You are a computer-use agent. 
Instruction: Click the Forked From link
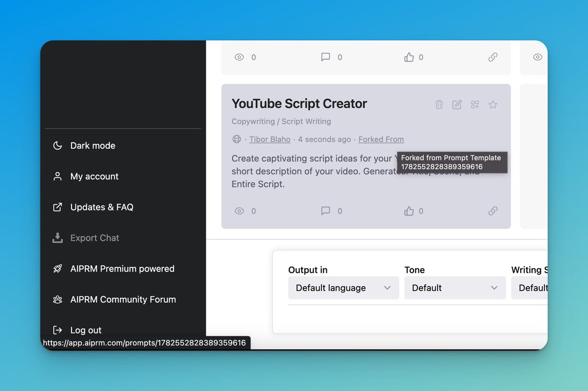(x=381, y=139)
